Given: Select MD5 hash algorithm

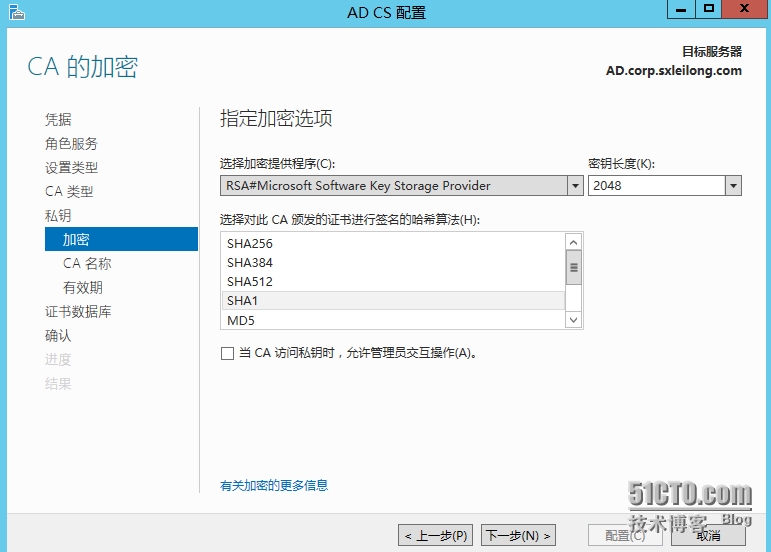Looking at the screenshot, I should coord(393,320).
